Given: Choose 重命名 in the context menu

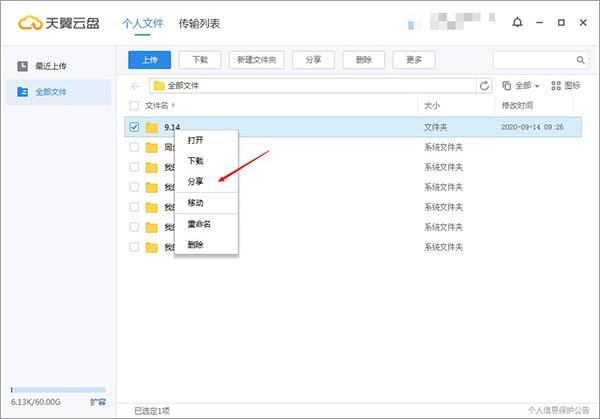Looking at the screenshot, I should click(206, 224).
